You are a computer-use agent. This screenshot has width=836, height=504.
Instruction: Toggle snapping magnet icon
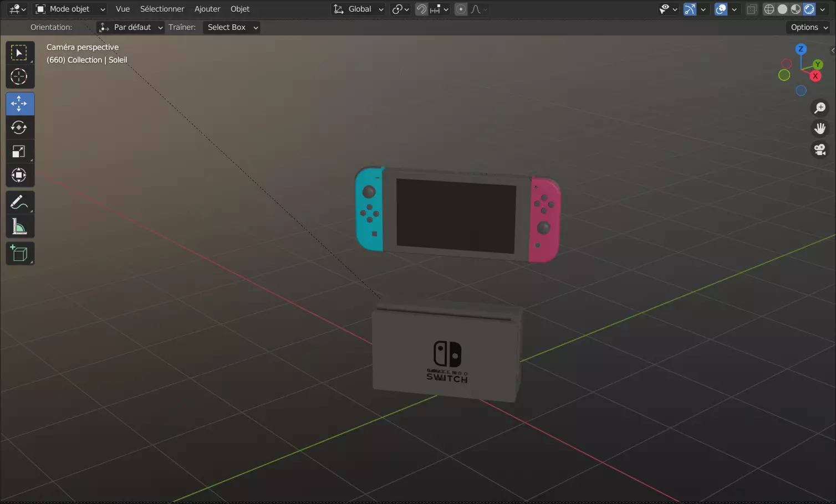coord(421,9)
